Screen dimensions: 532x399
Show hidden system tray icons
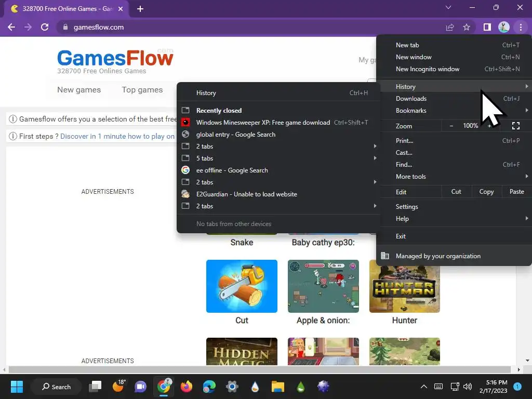[424, 387]
